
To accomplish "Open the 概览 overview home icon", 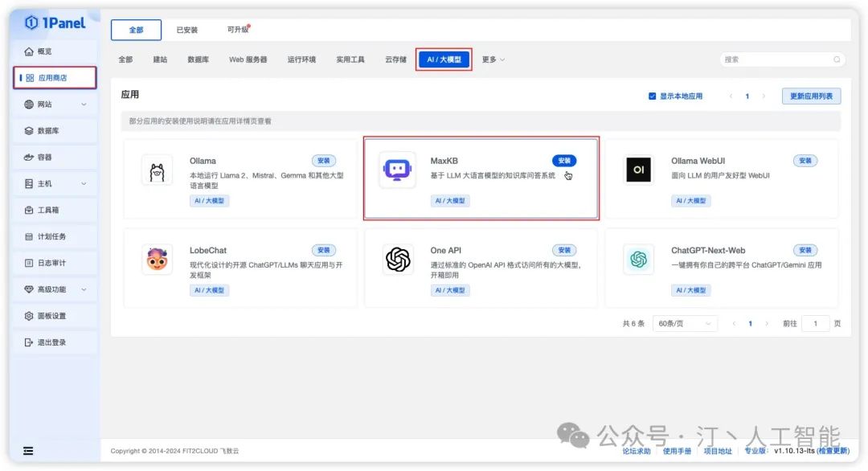I will (x=29, y=51).
